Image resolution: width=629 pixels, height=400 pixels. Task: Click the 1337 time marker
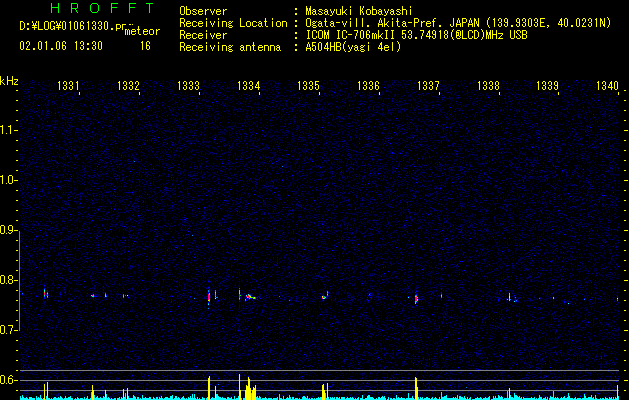pos(428,85)
